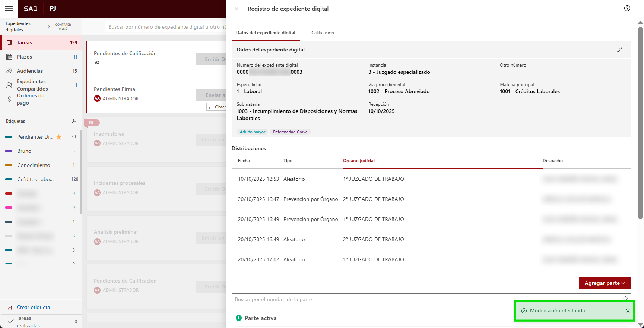Go to Audiencias section
644x328 pixels.
pos(30,71)
